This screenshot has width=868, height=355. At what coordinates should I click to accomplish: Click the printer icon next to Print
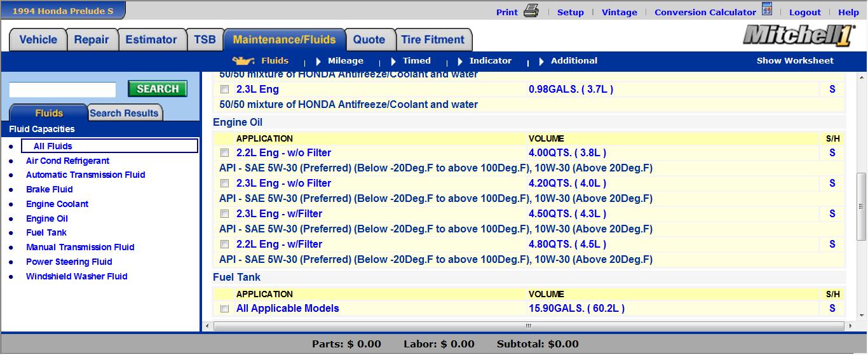pos(531,11)
